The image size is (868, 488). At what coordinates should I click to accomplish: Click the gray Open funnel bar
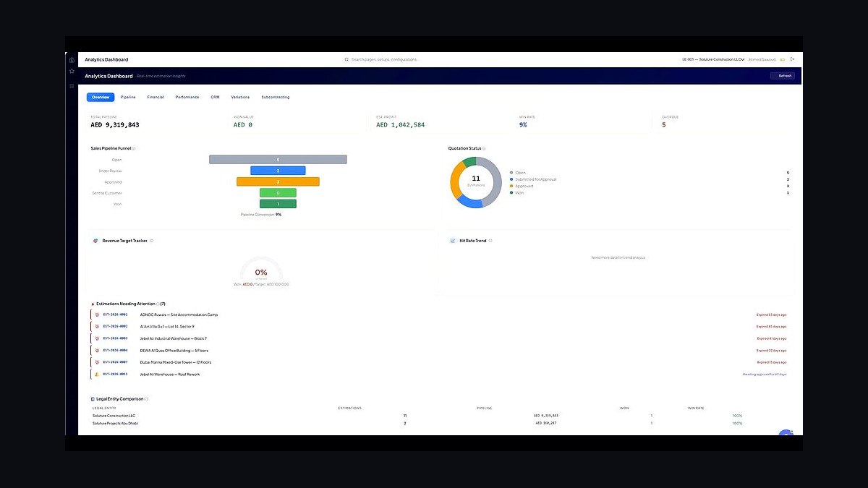pyautogui.click(x=278, y=159)
